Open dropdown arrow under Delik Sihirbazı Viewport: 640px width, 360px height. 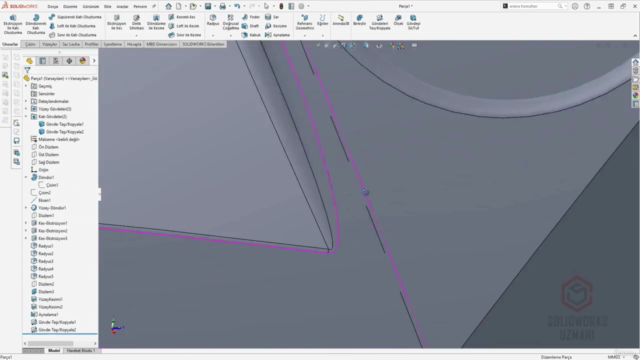point(136,36)
